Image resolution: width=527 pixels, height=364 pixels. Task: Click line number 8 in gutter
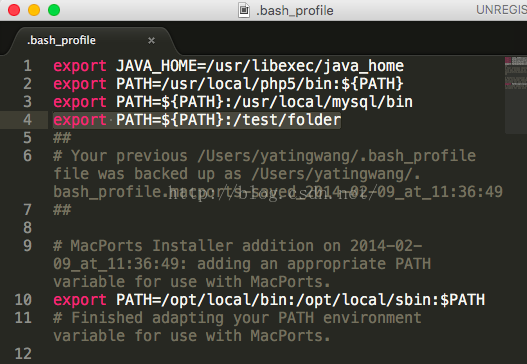(28, 228)
